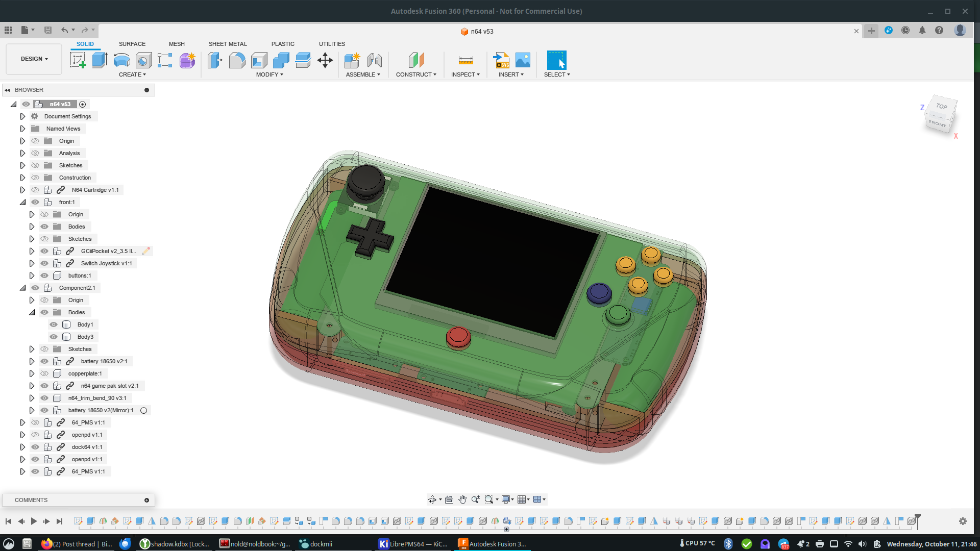This screenshot has height=551, width=980.
Task: Show the copperplate:1 component
Action: pos(44,373)
